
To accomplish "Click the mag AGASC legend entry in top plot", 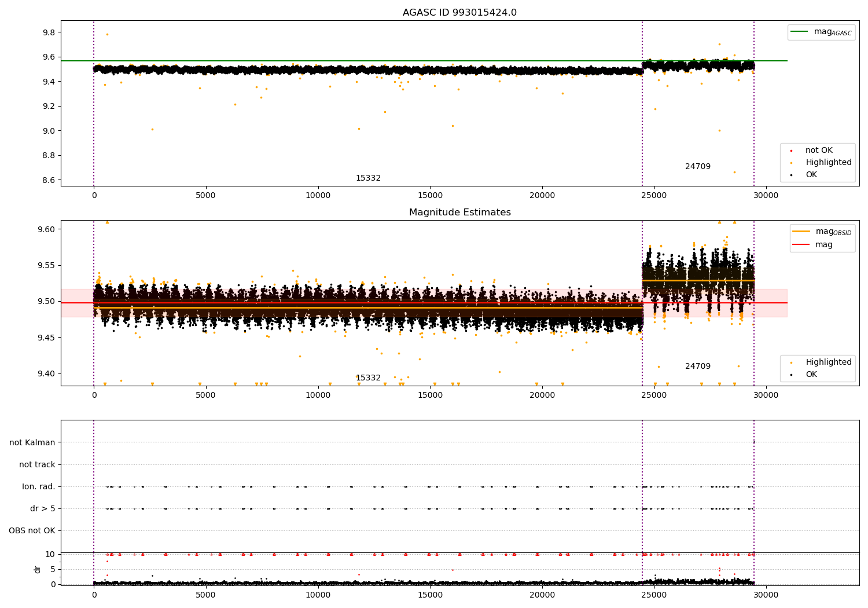I will tap(821, 32).
